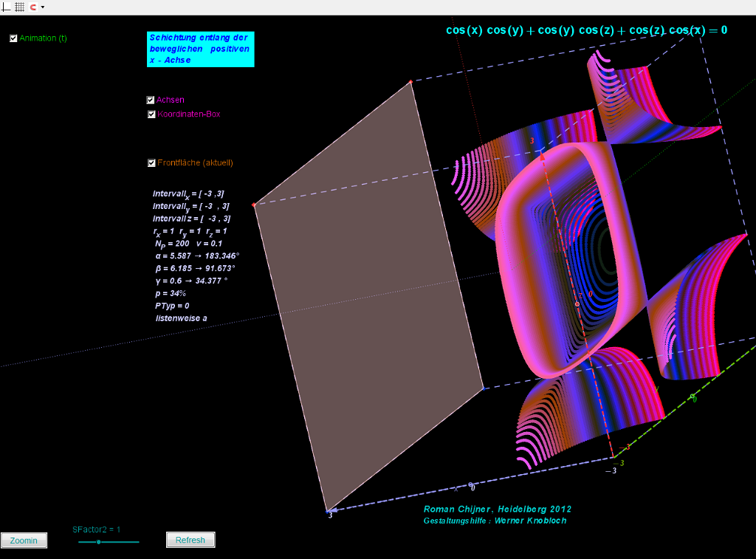Click the red point at plane's left corner
This screenshot has width=756, height=559.
tap(254, 205)
